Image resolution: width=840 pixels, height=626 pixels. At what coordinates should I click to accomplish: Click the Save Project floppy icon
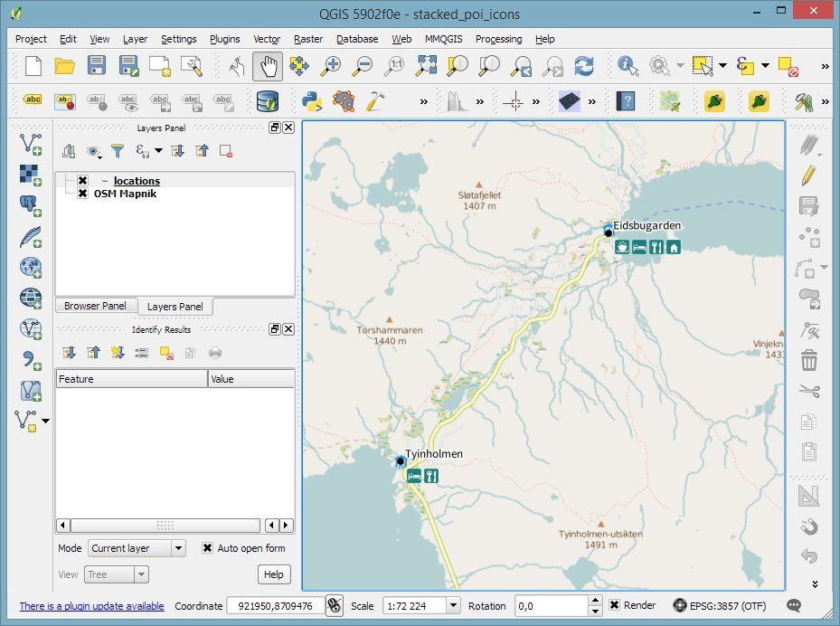[x=97, y=66]
